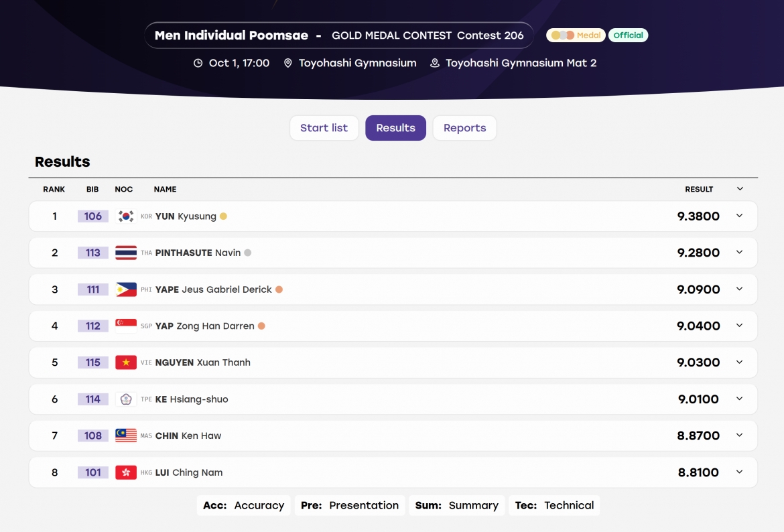Click the result score 9.3800
784x532 pixels.
[x=698, y=216]
